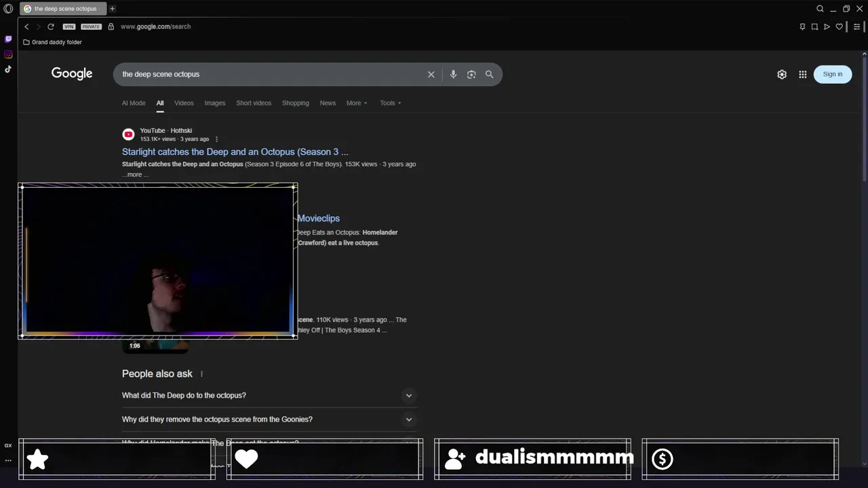Expand the More search filters dropdown

click(357, 103)
